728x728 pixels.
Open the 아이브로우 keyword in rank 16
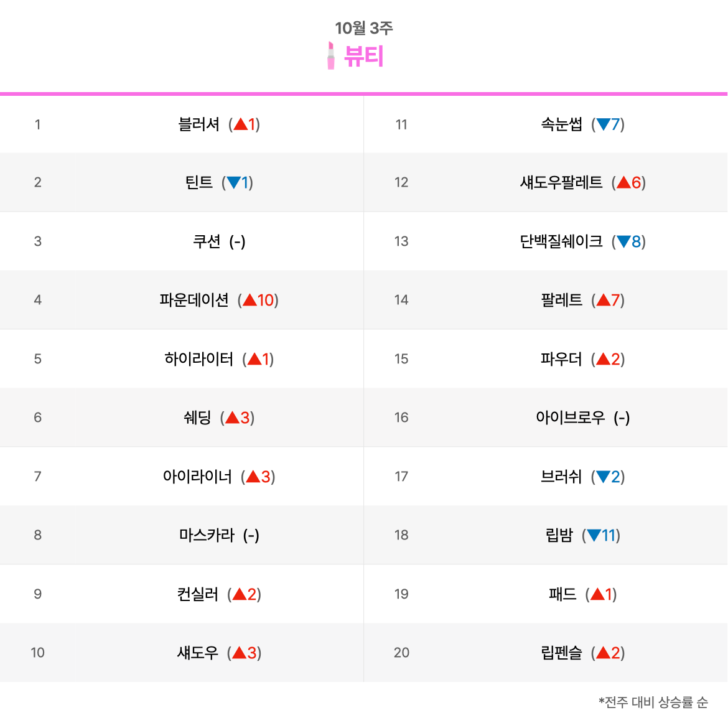point(570,418)
